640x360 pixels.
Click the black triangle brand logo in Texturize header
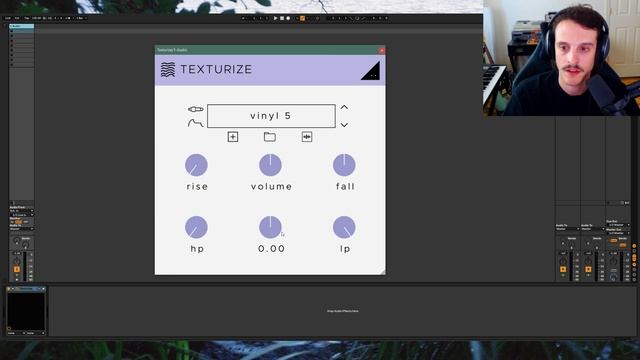tap(371, 71)
